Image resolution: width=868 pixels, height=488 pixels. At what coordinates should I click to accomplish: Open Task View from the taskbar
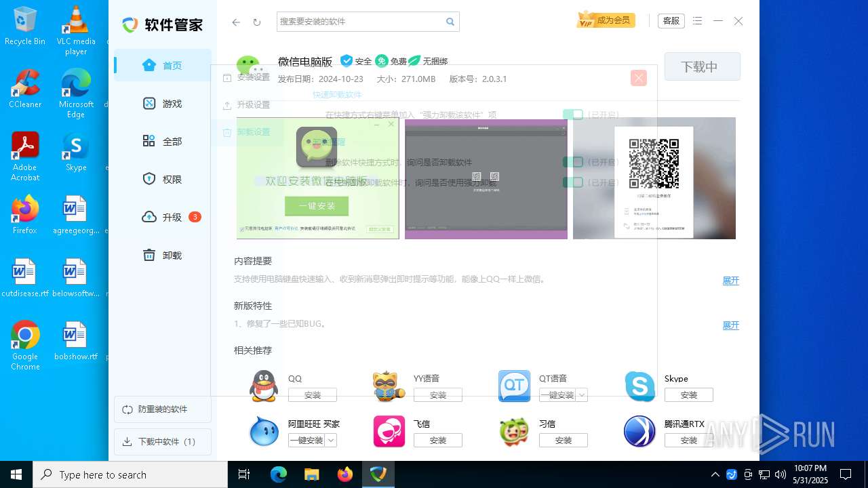[244, 474]
